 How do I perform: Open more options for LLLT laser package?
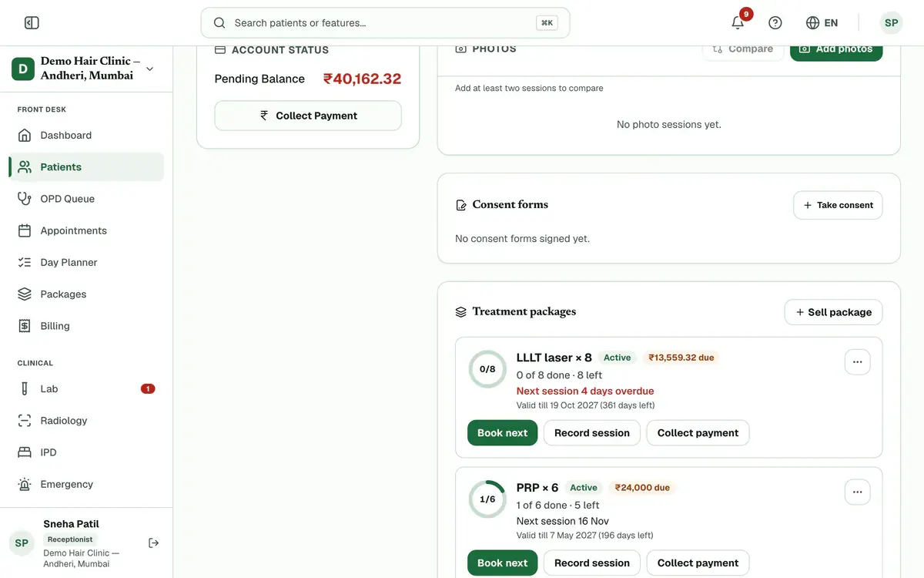click(x=857, y=362)
